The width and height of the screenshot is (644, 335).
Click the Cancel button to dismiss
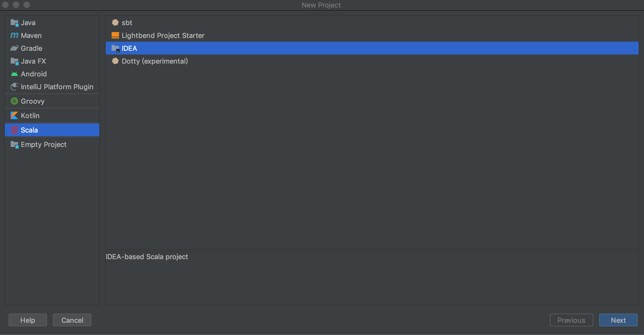coord(72,320)
